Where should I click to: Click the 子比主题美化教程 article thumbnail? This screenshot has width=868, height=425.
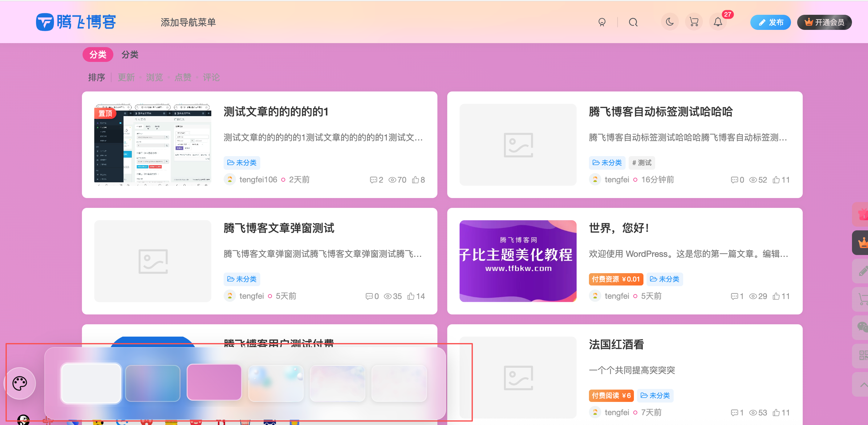(518, 261)
